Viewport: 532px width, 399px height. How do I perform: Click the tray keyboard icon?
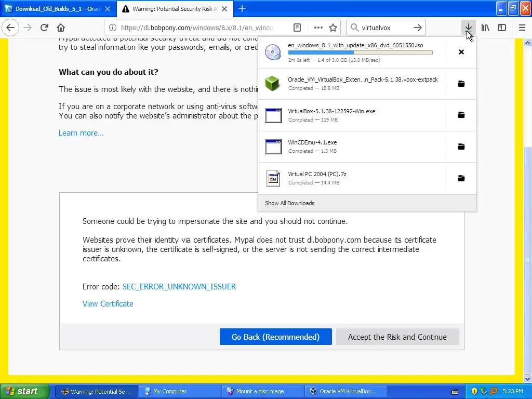pos(455,392)
